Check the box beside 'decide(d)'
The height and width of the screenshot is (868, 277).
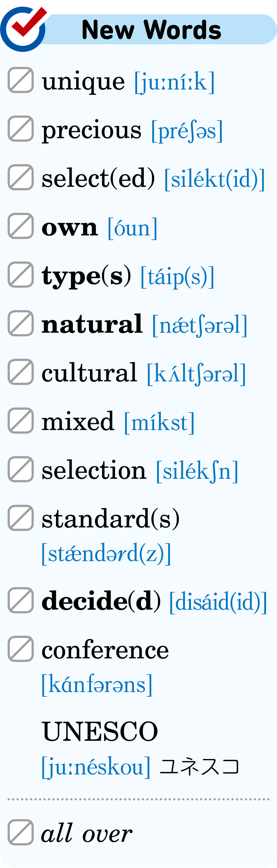click(x=21, y=600)
